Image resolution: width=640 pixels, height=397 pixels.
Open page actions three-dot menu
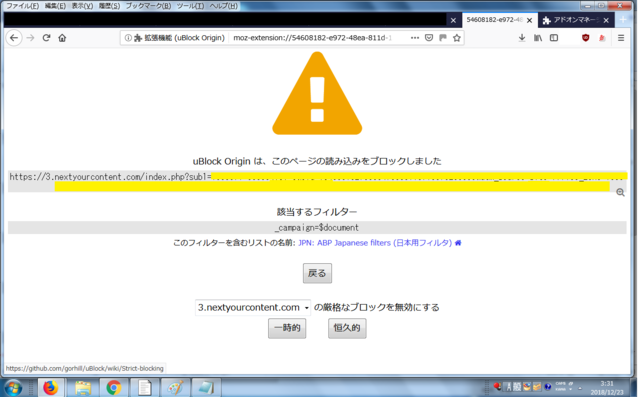click(415, 38)
